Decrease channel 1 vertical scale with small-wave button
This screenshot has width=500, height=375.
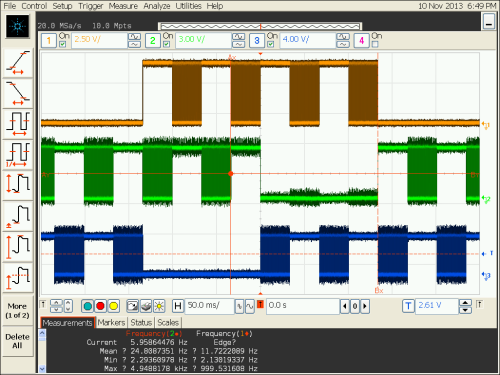point(135,44)
